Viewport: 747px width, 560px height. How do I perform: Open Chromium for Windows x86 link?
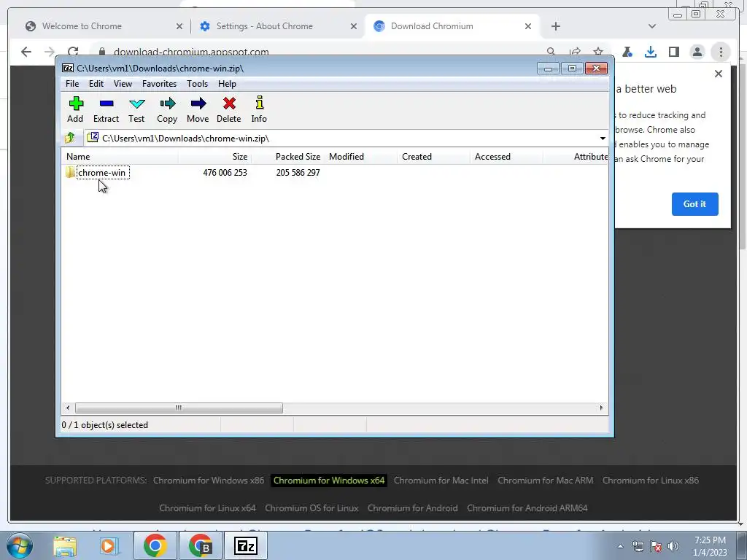[x=209, y=481]
